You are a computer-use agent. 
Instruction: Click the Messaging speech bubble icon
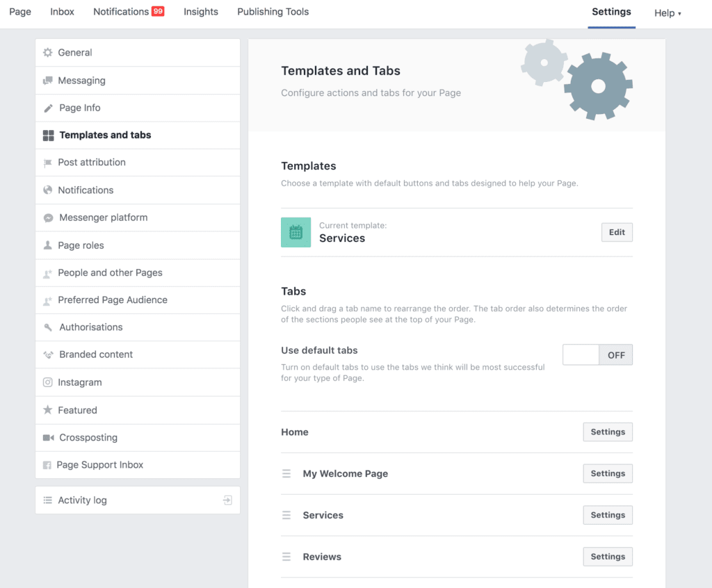coord(47,80)
